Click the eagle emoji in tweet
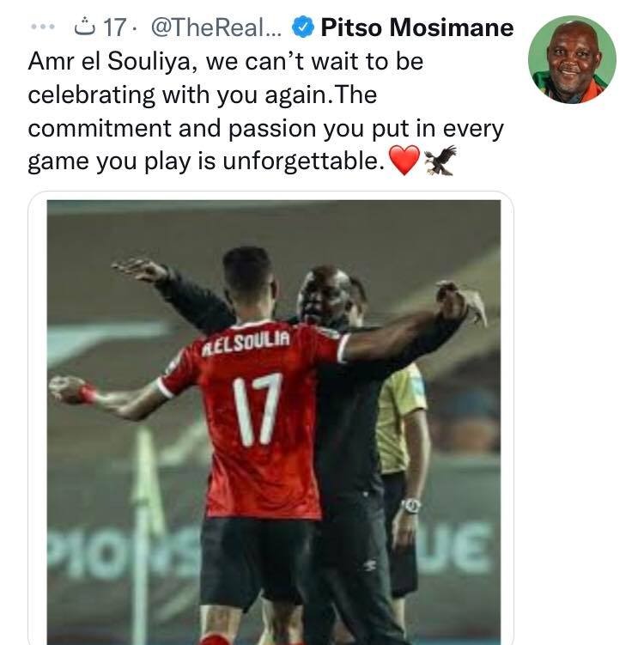Viewport: 644px width, 645px height. (440, 161)
